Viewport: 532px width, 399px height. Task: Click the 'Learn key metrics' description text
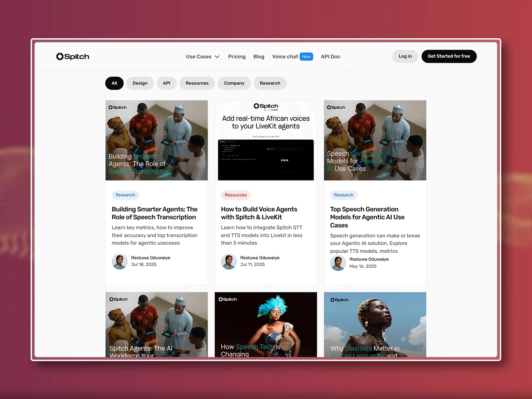[155, 235]
